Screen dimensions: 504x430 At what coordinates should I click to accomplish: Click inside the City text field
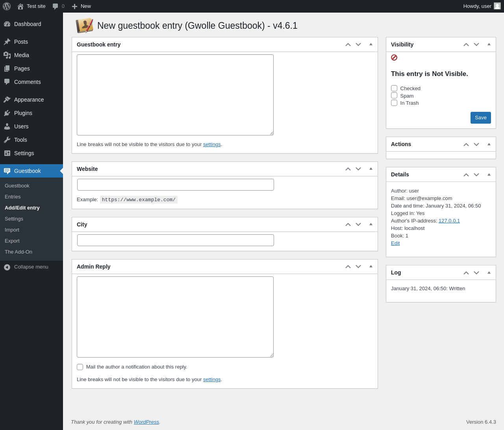tap(176, 240)
